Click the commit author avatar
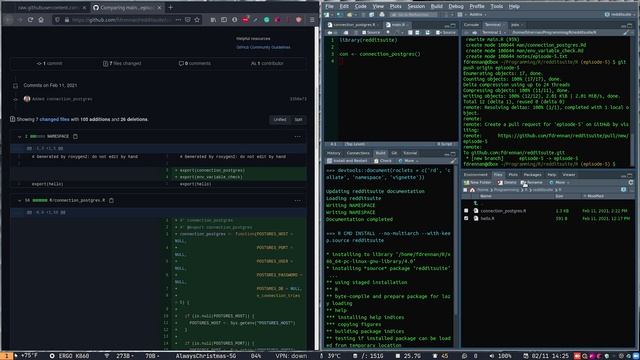The image size is (640, 360). pos(27,99)
